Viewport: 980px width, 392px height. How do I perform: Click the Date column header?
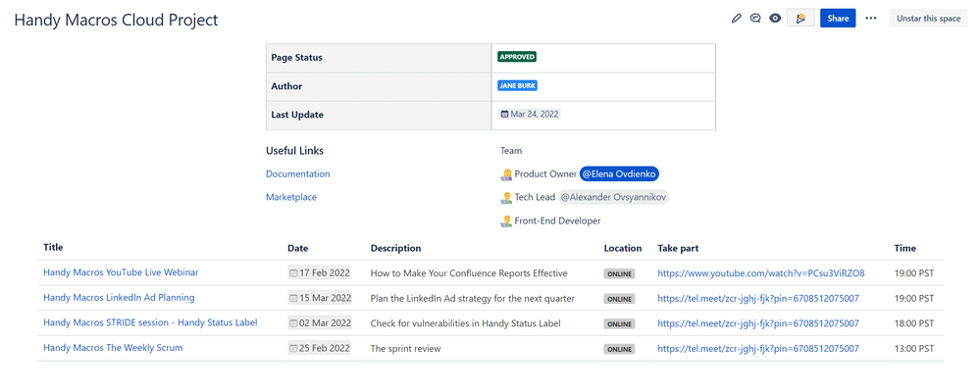pos(298,249)
